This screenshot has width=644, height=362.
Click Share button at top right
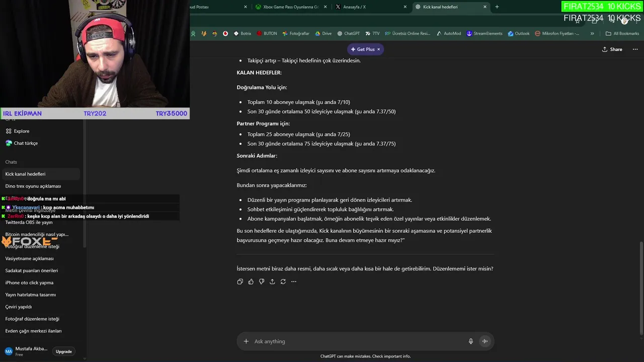click(612, 49)
